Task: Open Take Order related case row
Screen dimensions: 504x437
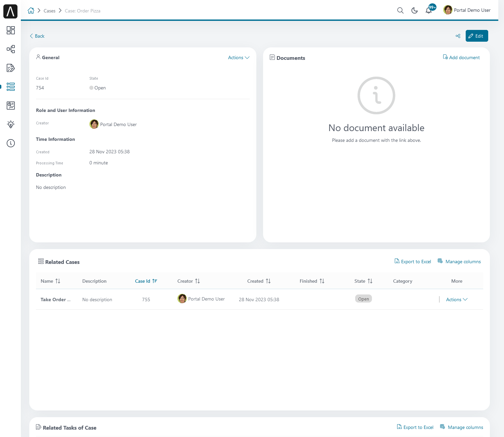Action: 55,300
